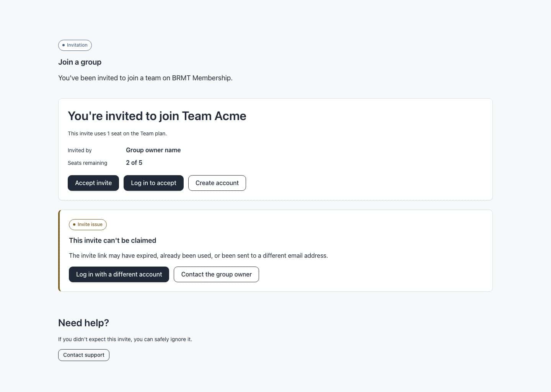Click the Accept invite button
Image resolution: width=551 pixels, height=392 pixels.
pos(93,183)
